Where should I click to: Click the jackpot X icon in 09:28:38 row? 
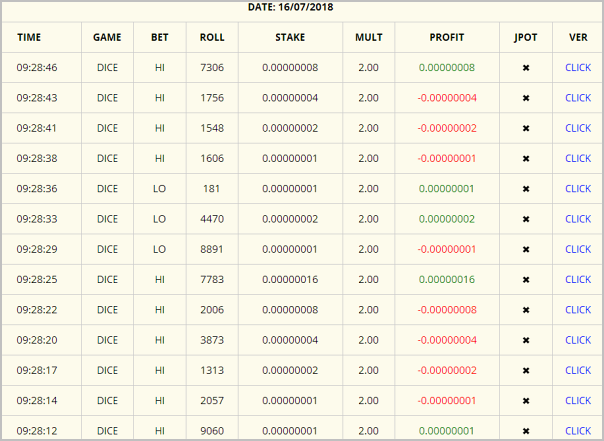[526, 159]
